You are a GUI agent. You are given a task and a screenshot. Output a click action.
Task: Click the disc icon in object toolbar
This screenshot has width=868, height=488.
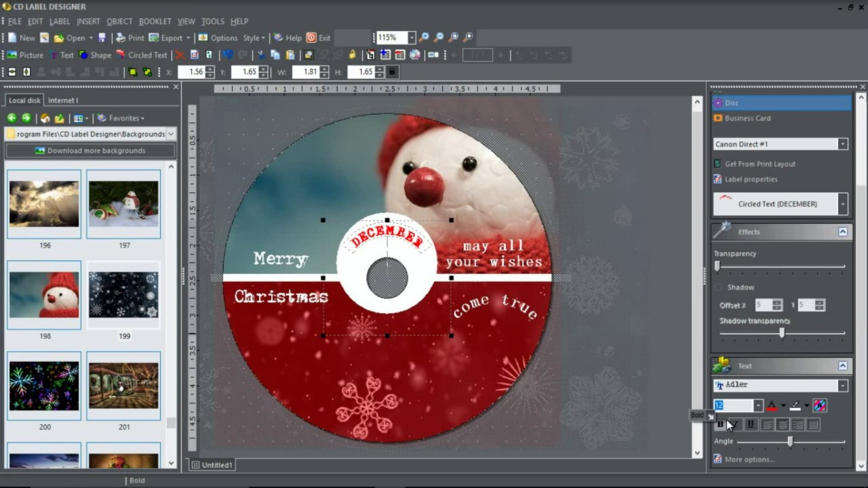(x=415, y=55)
